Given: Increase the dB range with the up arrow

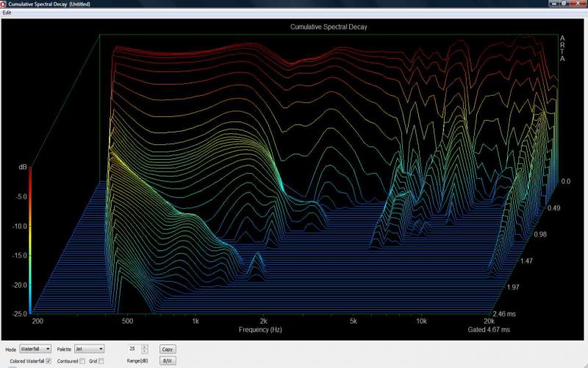Looking at the screenshot, I should [145, 346].
